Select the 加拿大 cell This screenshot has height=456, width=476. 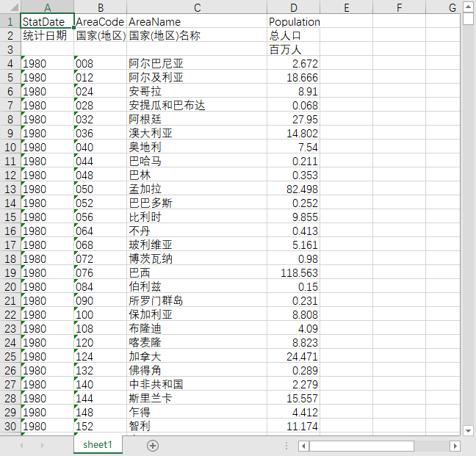click(x=197, y=356)
